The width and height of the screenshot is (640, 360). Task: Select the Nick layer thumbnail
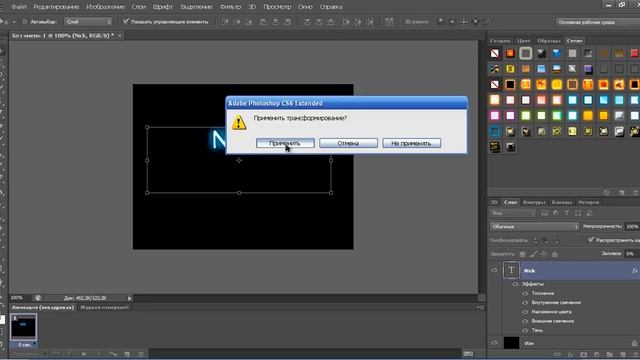click(511, 270)
